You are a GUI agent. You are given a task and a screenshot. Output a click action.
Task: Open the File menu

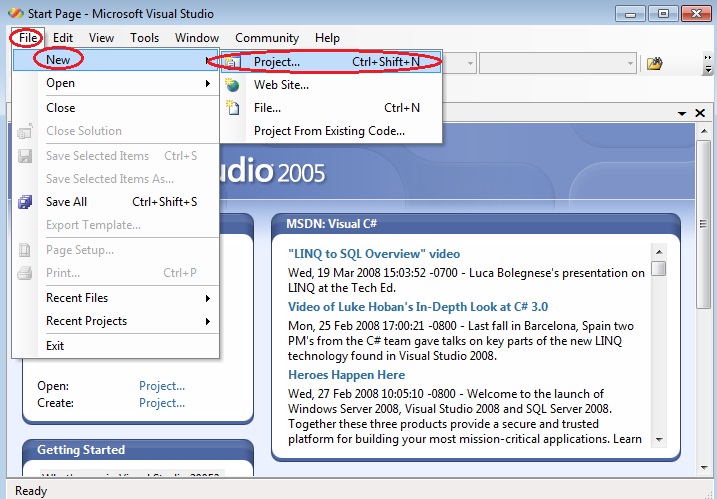(x=27, y=38)
